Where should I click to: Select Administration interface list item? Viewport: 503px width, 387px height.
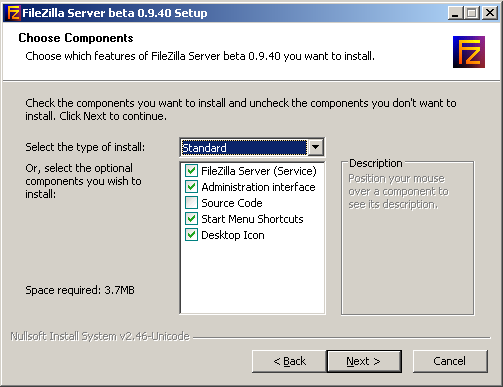tap(258, 187)
